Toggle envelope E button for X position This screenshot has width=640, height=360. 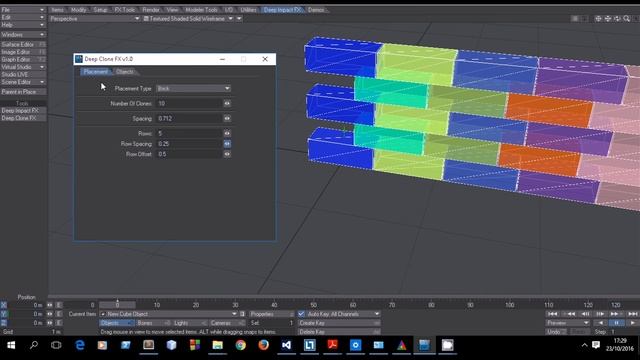click(59, 305)
